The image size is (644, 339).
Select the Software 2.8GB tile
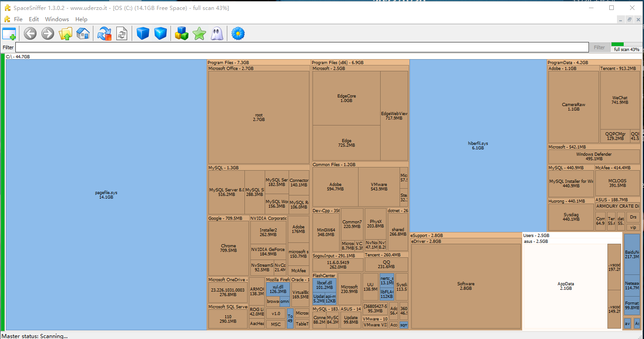pos(466,286)
